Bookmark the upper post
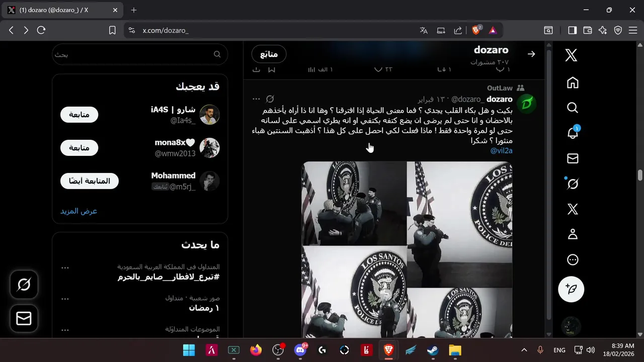The width and height of the screenshot is (644, 362). point(272,69)
